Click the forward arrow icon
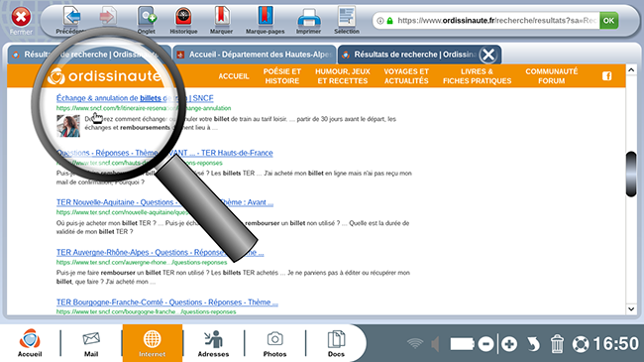This screenshot has width=644, height=362. (108, 17)
